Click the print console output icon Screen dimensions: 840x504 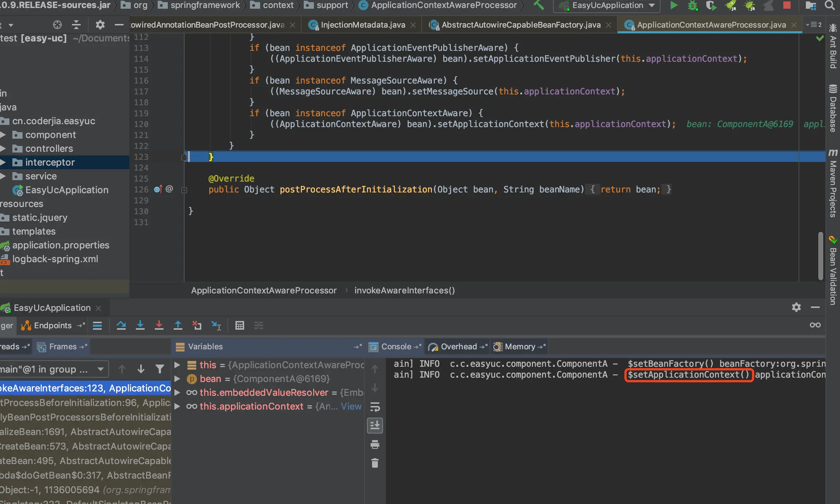pos(375,444)
